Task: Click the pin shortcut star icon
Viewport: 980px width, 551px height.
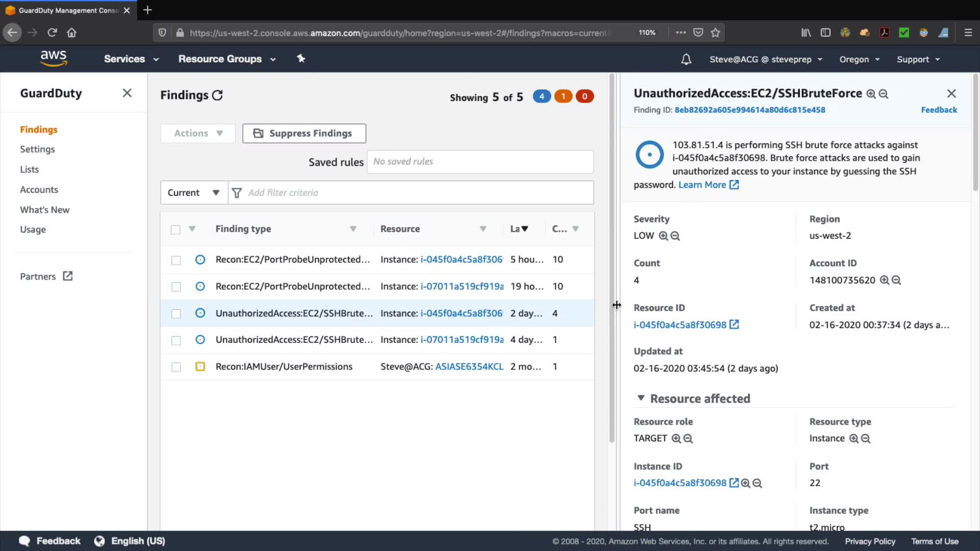Action: 301,59
